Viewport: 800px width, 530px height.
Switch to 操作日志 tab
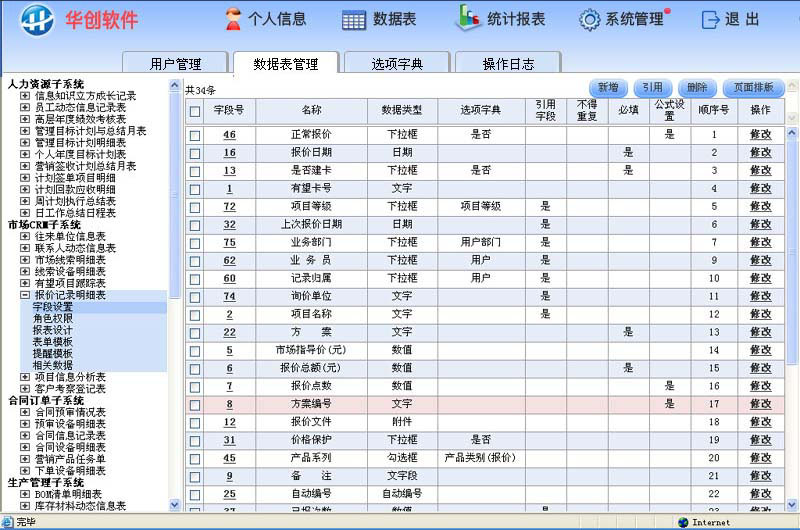(508, 64)
